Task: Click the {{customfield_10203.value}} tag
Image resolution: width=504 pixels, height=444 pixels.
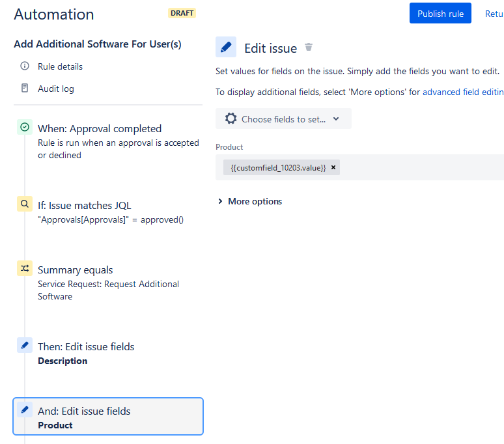Action: (278, 168)
